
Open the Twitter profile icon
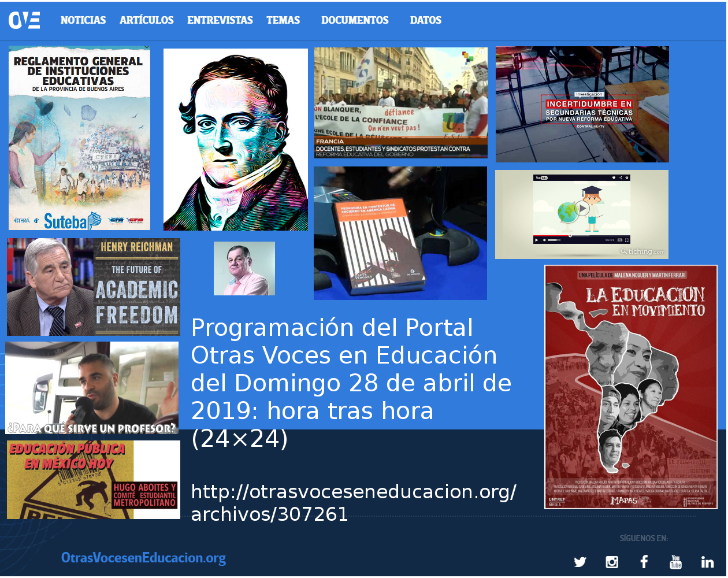pyautogui.click(x=580, y=562)
